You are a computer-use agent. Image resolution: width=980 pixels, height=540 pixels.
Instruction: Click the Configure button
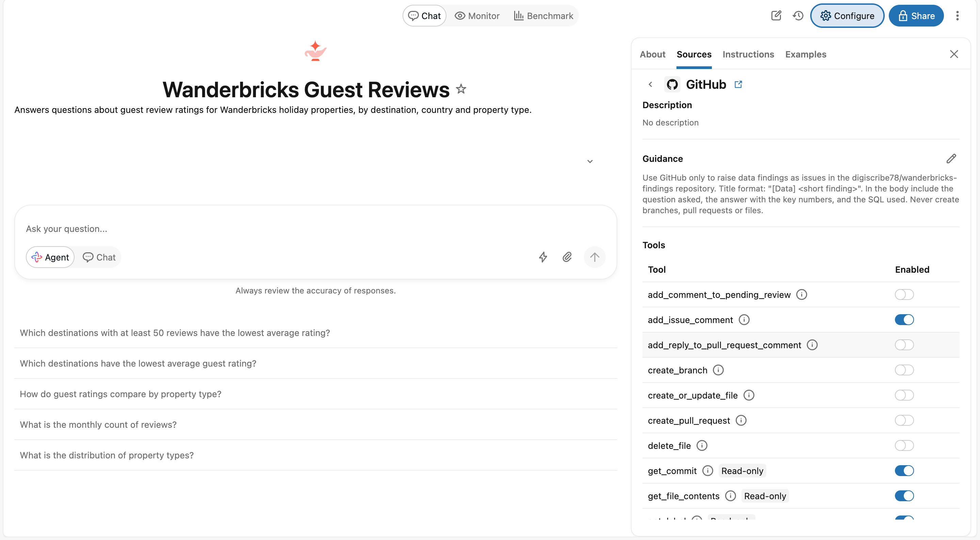847,16
